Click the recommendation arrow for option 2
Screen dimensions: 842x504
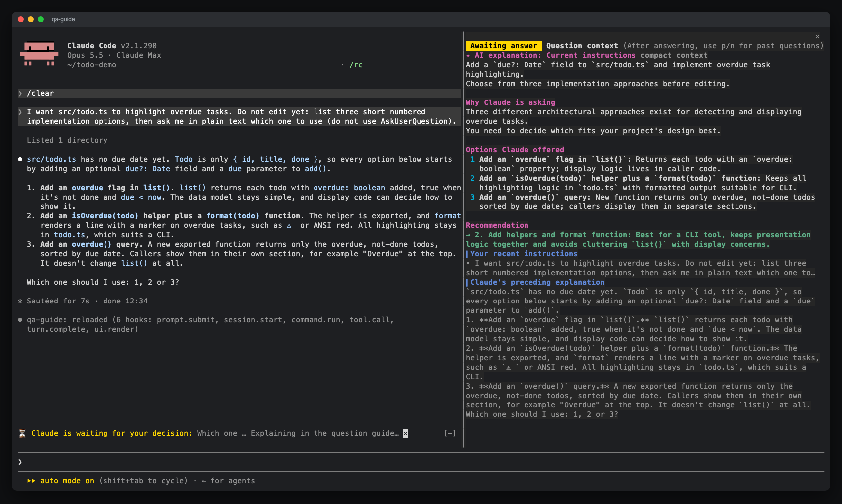[468, 235]
